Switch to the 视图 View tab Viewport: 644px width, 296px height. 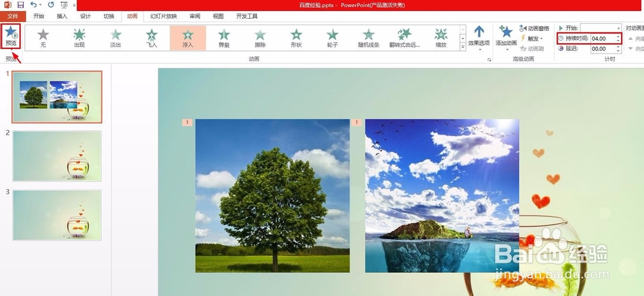click(x=218, y=17)
